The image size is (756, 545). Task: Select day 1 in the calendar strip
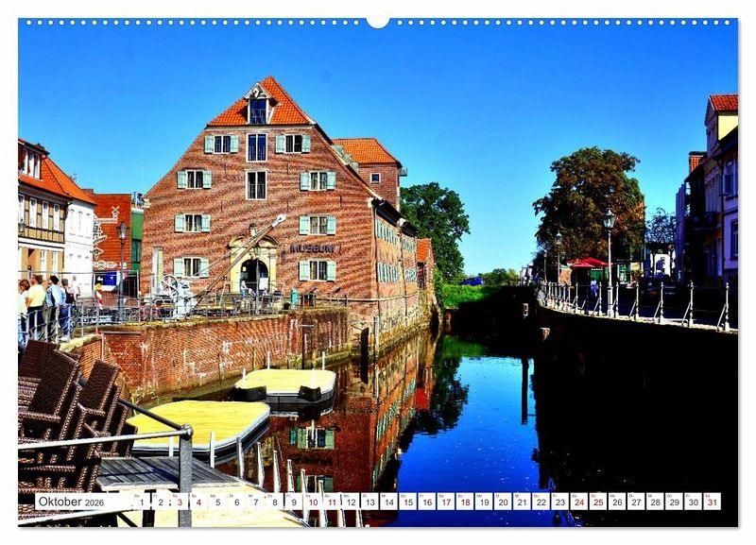tap(141, 502)
